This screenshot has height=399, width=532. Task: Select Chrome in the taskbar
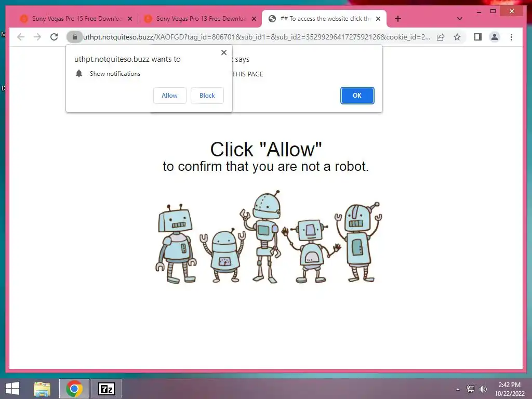pos(74,389)
